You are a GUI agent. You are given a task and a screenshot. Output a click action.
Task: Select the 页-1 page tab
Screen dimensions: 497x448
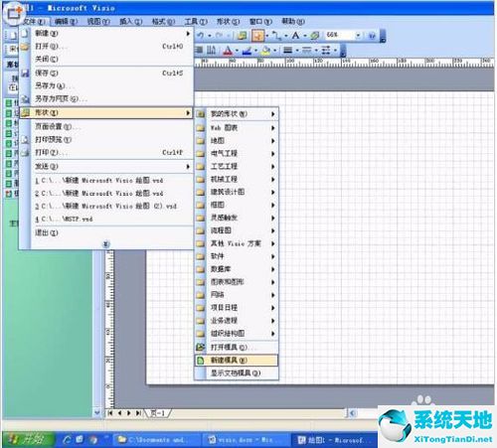click(157, 413)
